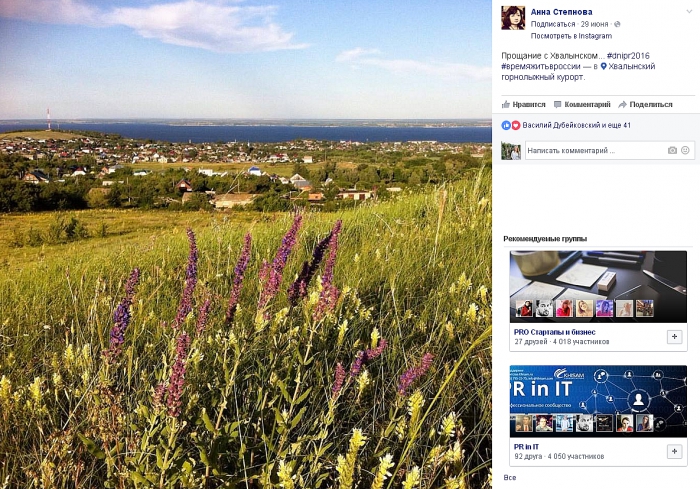Open Анна Степнова profile name link
Viewport: 700px width, 489px height.
pos(562,12)
